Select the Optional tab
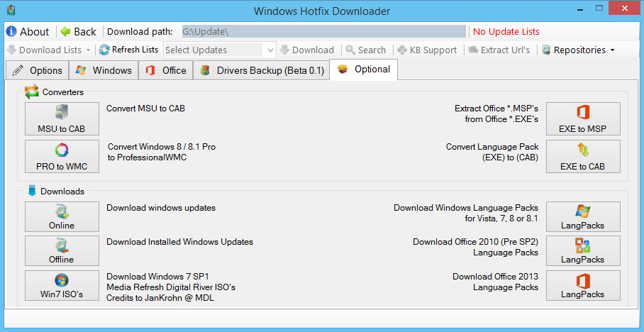This screenshot has width=644, height=332. [x=363, y=70]
